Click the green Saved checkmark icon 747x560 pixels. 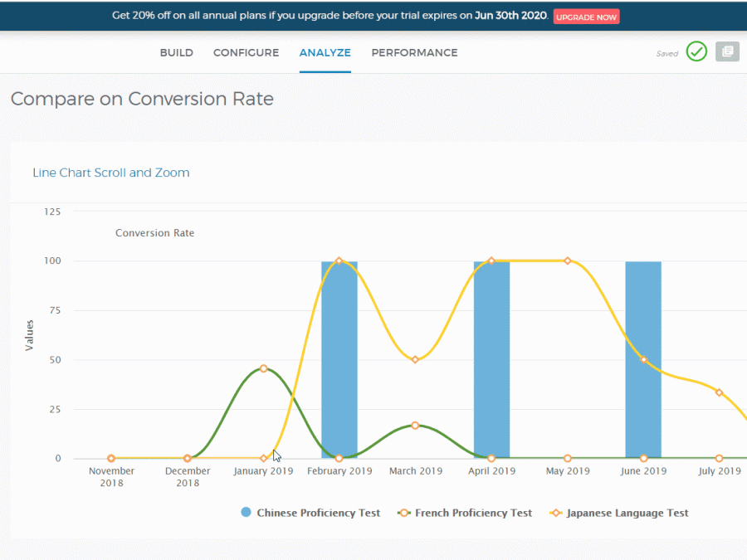coord(696,52)
